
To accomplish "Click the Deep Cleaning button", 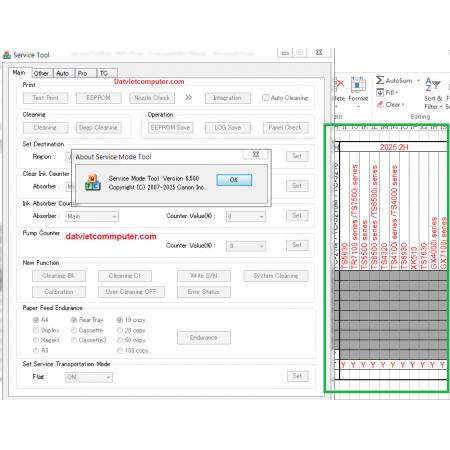I will [98, 128].
